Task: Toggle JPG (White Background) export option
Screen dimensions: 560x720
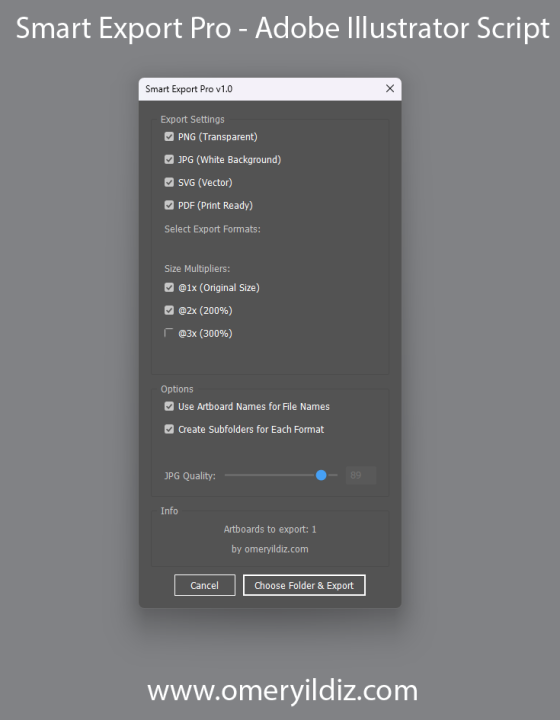Action: [x=169, y=159]
